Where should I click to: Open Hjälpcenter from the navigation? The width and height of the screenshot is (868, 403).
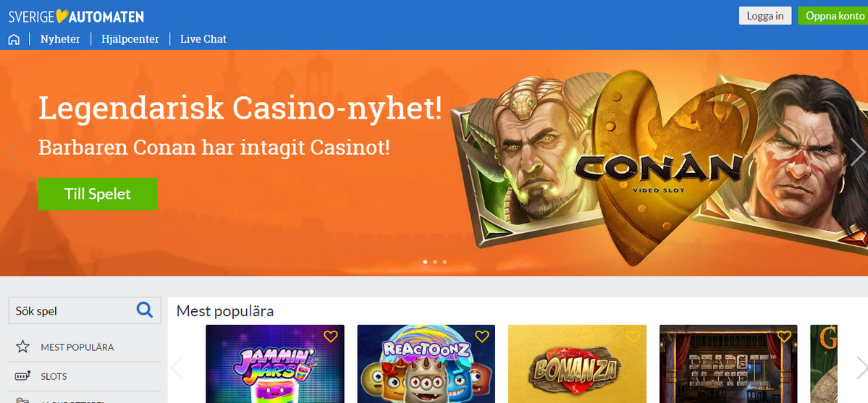pos(130,39)
